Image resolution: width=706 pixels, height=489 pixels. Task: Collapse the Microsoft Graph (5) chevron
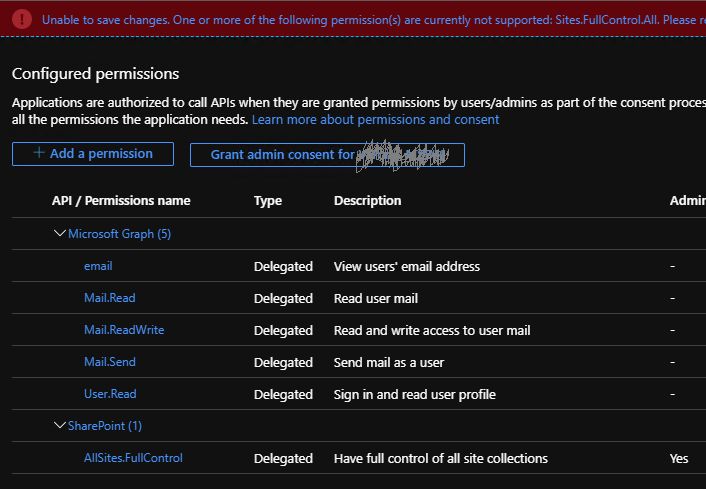point(59,233)
